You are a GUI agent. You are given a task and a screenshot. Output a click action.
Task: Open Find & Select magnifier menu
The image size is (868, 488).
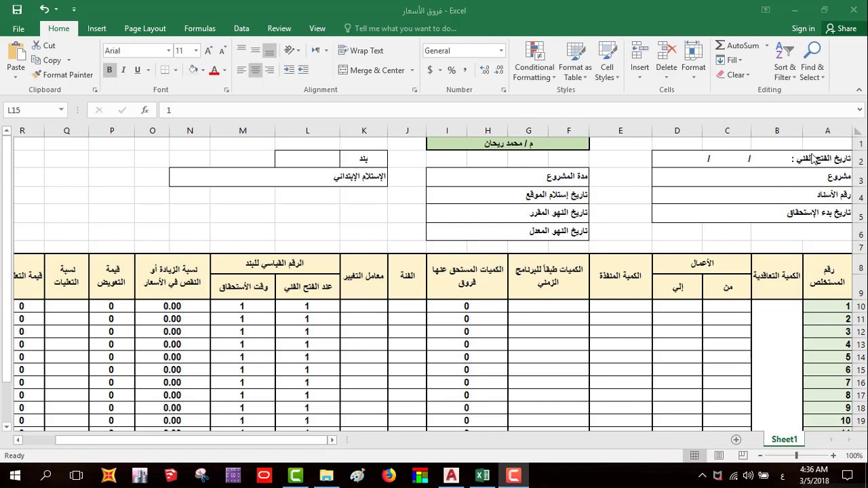coord(812,62)
